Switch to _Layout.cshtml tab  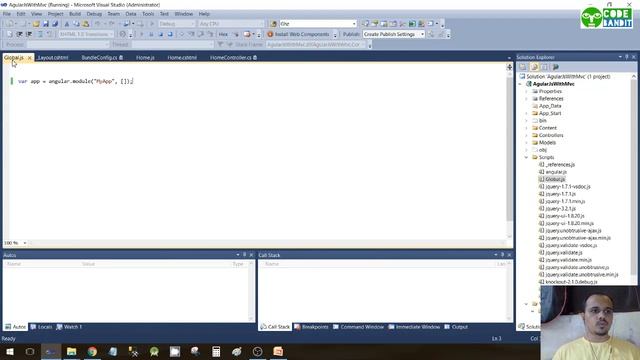(53, 58)
